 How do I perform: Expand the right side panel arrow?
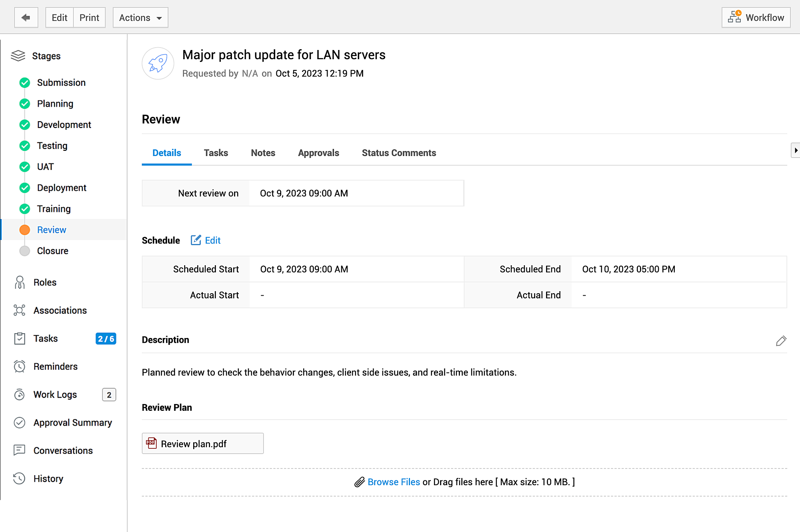[x=795, y=150]
